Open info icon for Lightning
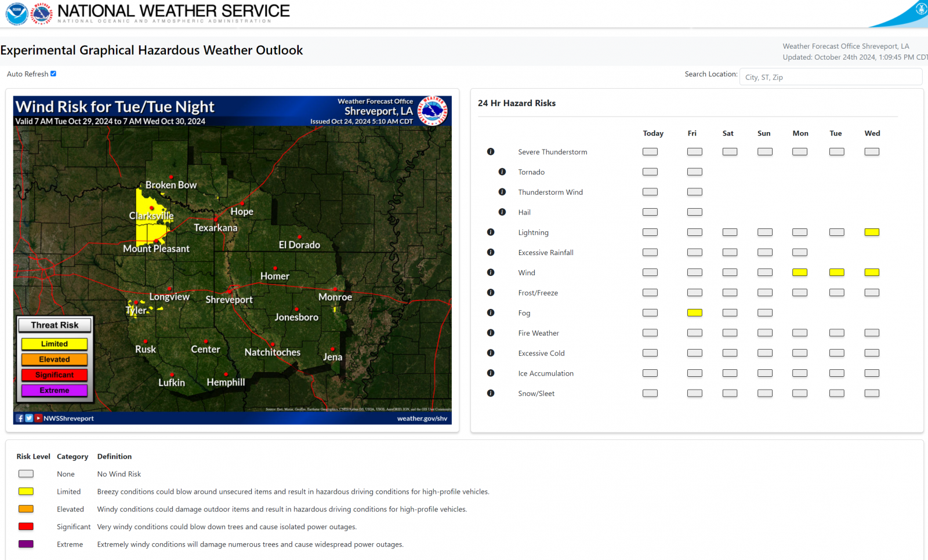Screen dimensions: 928x560 (491, 232)
